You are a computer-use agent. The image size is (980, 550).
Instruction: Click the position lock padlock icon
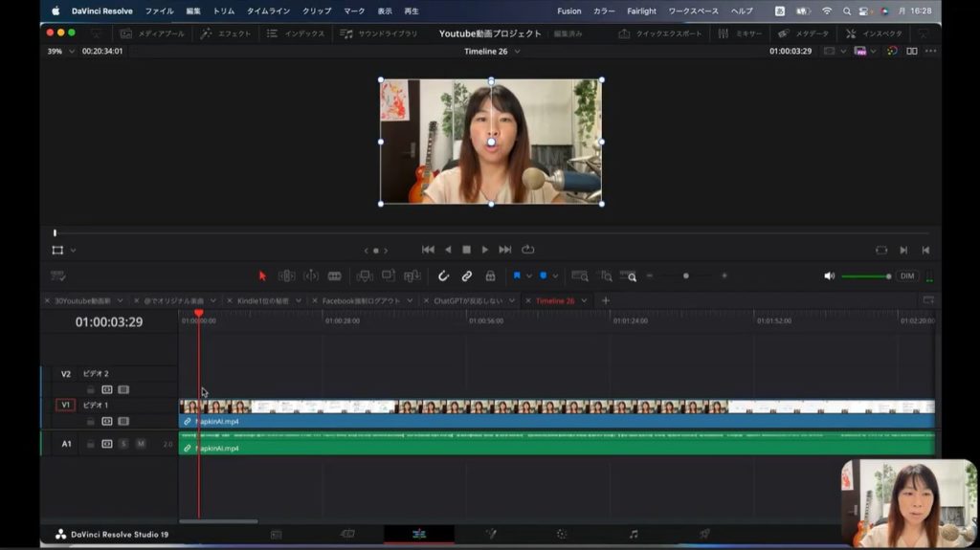490,275
